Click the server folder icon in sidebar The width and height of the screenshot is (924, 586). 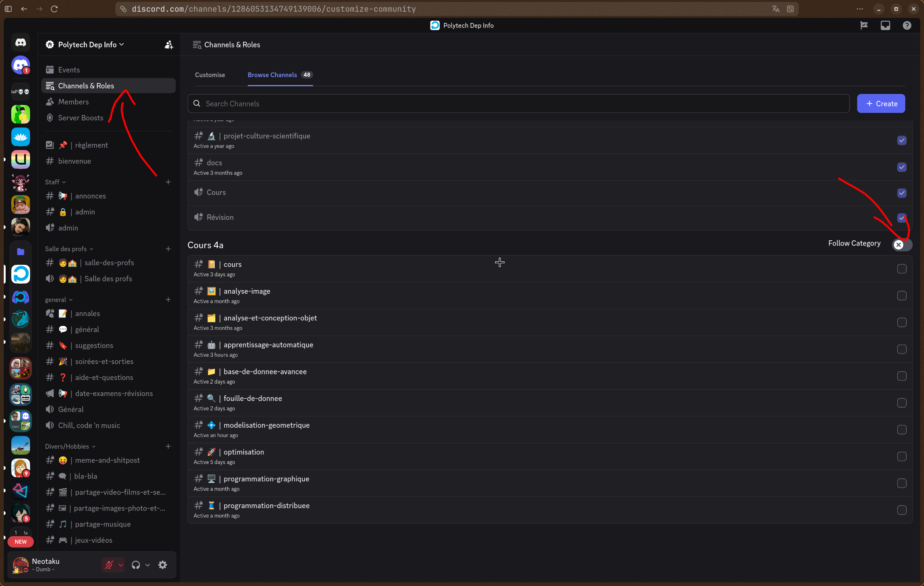(21, 252)
